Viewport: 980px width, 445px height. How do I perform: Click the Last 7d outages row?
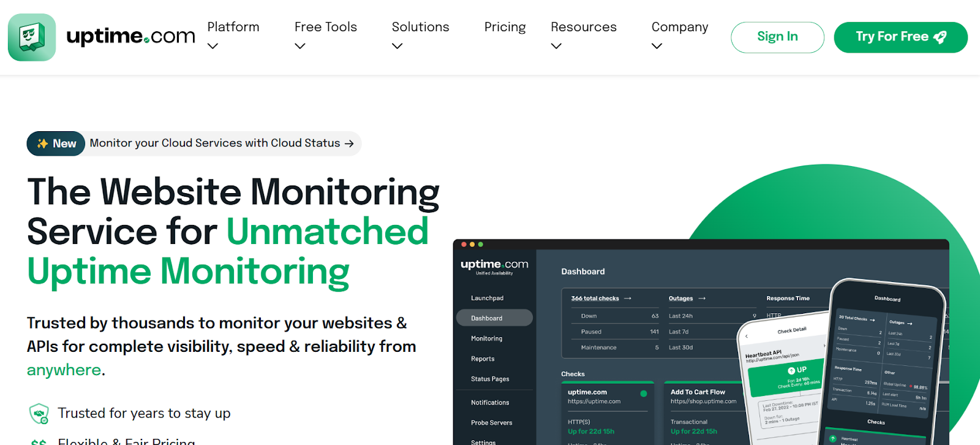[x=704, y=332]
